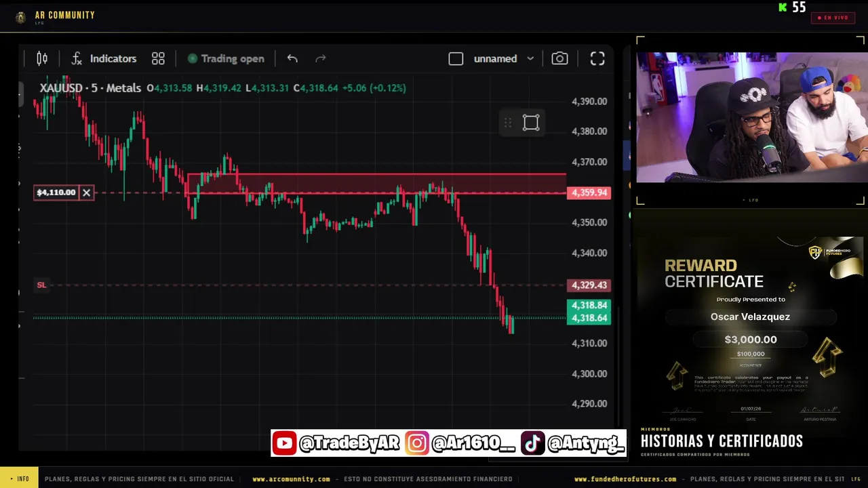Open the www.arcomunnity.com link
This screenshot has height=488, width=868.
[291, 479]
